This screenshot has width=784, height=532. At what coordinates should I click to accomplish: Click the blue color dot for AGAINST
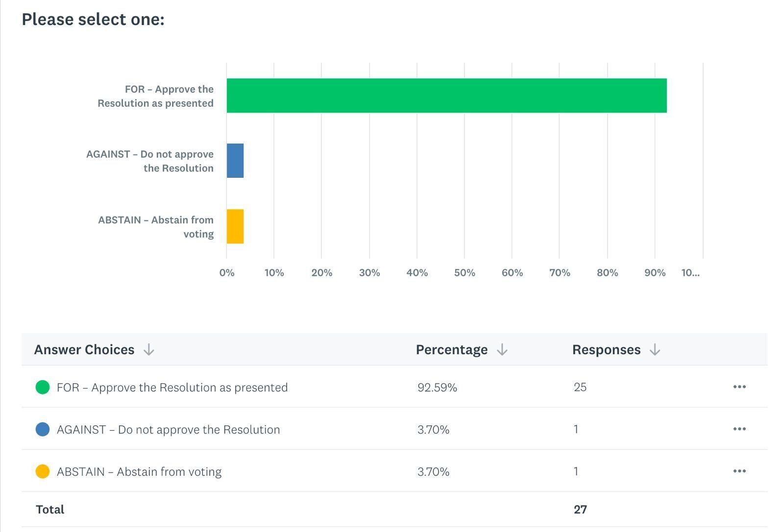(43, 430)
